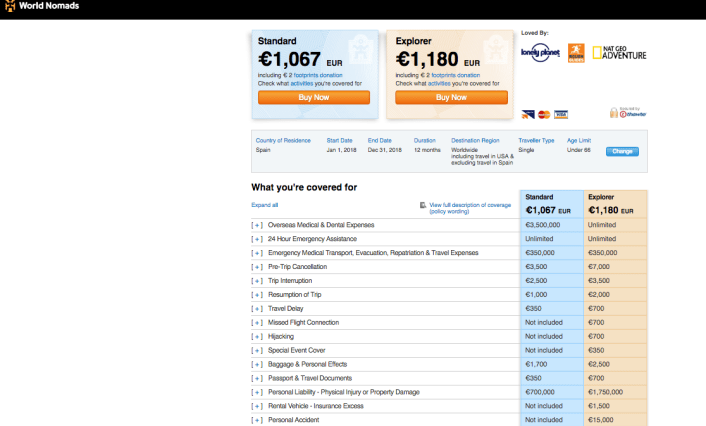706x426 pixels.
Task: Expand the 24 Hour Emergency Assistance row
Action: pos(257,239)
